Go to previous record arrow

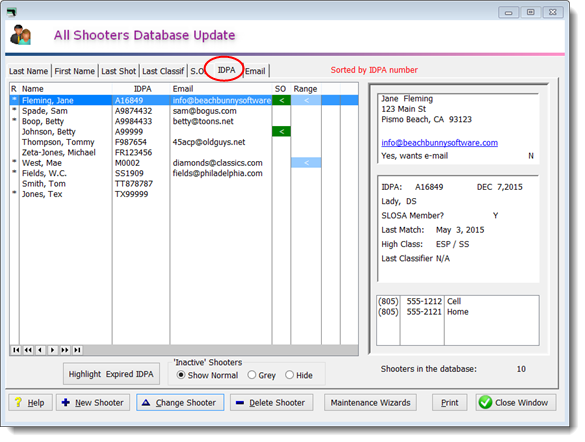[40, 350]
